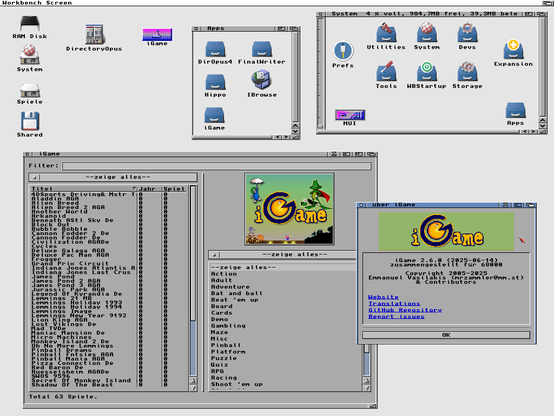Select Shadow Of The Beast game
This screenshot has width=554, height=416.
pyautogui.click(x=72, y=385)
